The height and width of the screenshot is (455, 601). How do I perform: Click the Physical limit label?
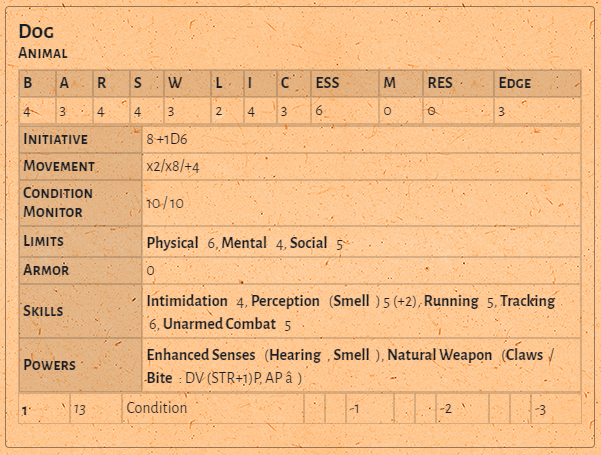point(172,243)
